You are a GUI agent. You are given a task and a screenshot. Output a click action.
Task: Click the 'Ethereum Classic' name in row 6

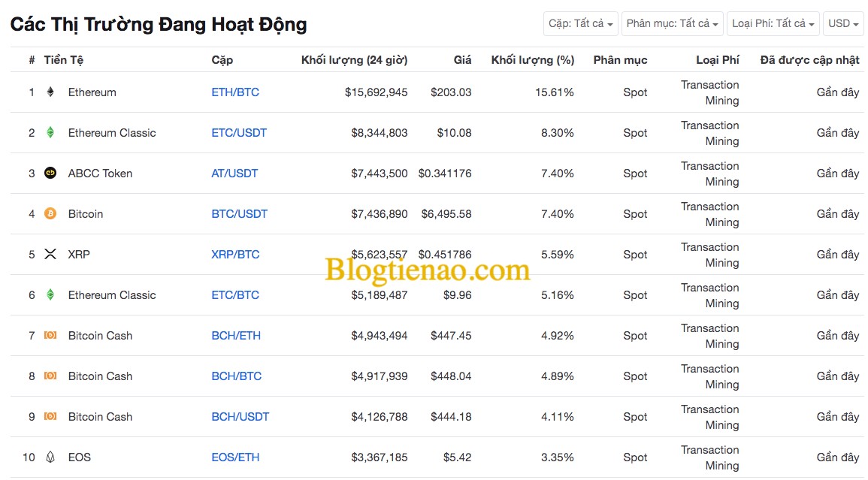point(112,295)
